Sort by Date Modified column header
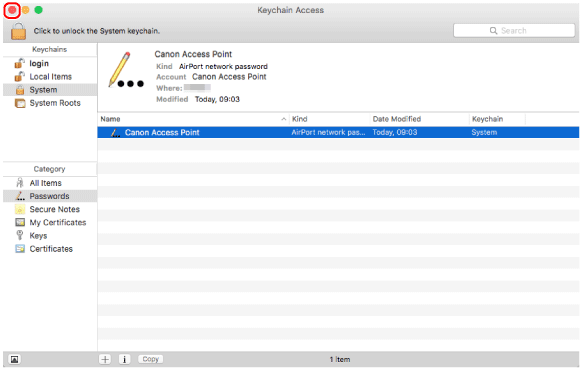This screenshot has width=580, height=368. 419,119
